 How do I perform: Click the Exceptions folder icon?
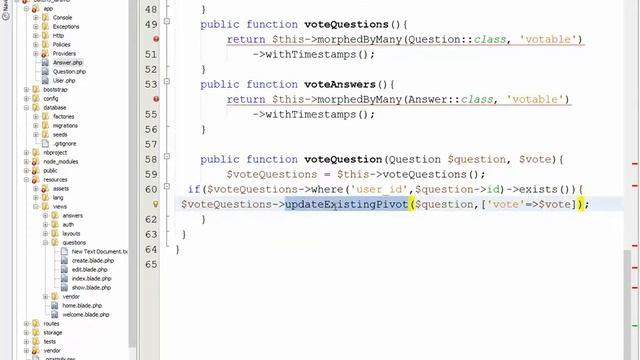(x=45, y=27)
